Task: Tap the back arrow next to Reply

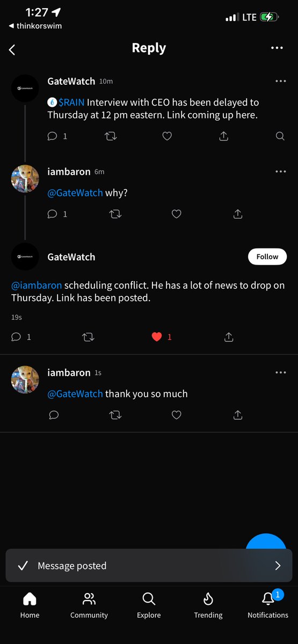Action: [12, 50]
